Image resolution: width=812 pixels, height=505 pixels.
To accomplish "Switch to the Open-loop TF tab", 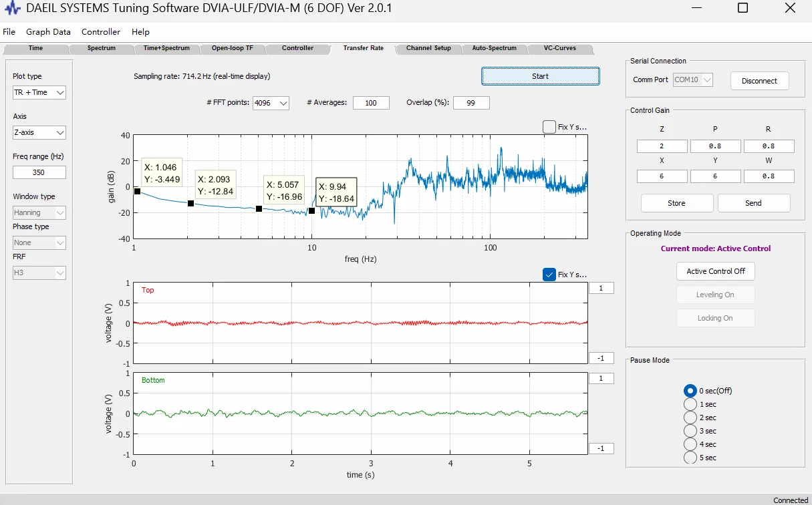I will 232,48.
